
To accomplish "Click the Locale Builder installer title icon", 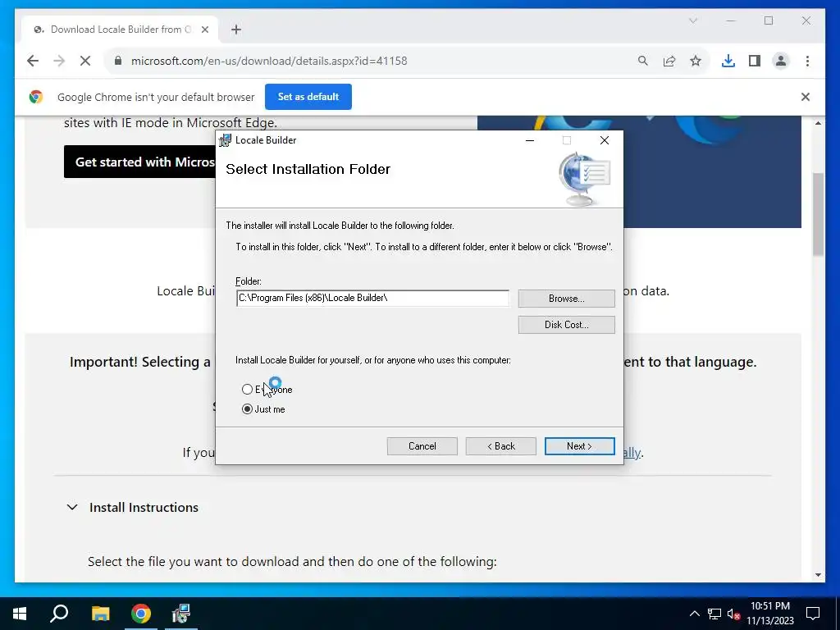I will point(226,140).
